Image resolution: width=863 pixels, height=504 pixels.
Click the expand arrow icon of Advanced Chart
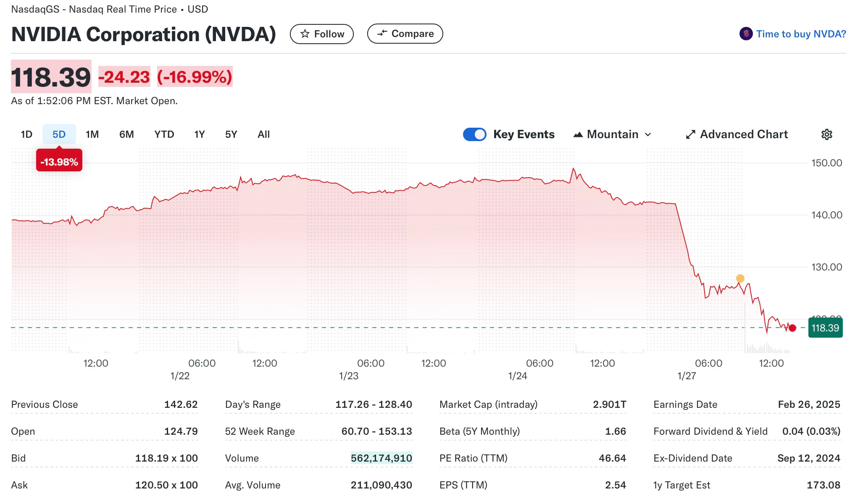point(690,134)
